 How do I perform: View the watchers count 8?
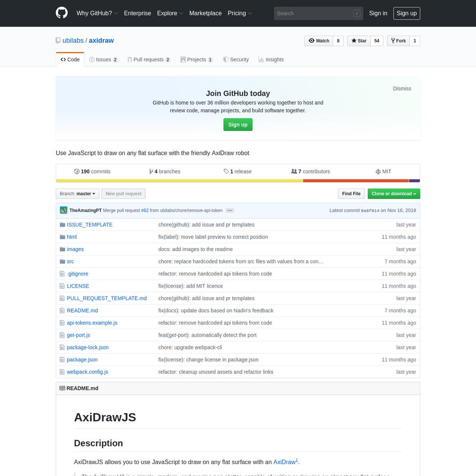pos(338,40)
